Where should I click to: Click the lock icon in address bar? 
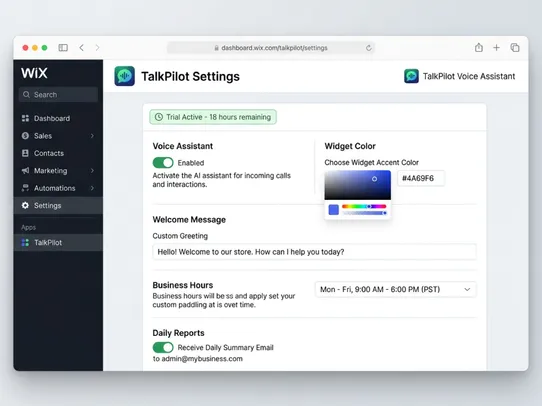[216, 48]
